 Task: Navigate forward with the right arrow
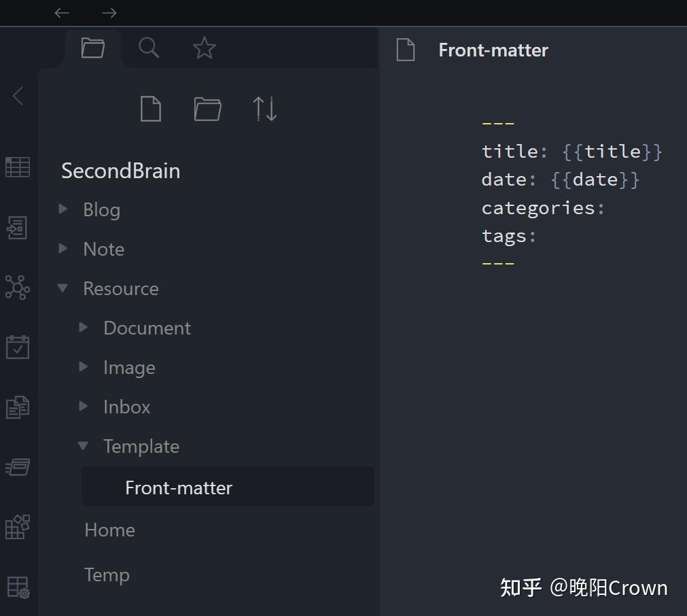(x=109, y=12)
